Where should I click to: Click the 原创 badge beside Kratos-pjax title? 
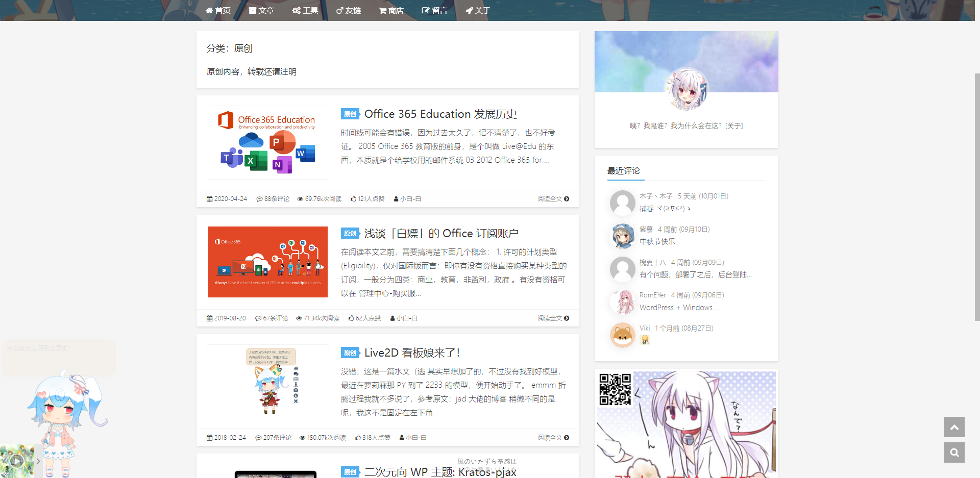point(350,472)
